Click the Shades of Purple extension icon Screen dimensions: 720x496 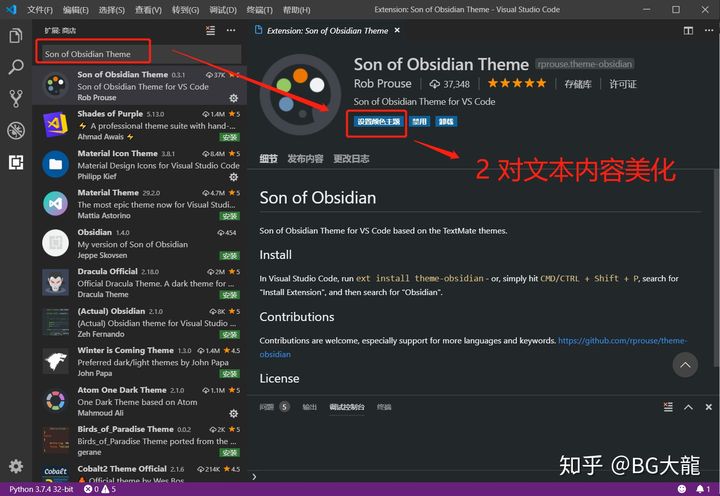56,124
